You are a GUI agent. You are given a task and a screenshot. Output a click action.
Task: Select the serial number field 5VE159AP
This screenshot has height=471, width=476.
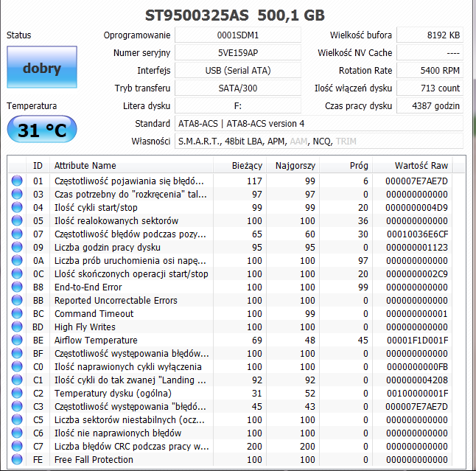(x=238, y=53)
